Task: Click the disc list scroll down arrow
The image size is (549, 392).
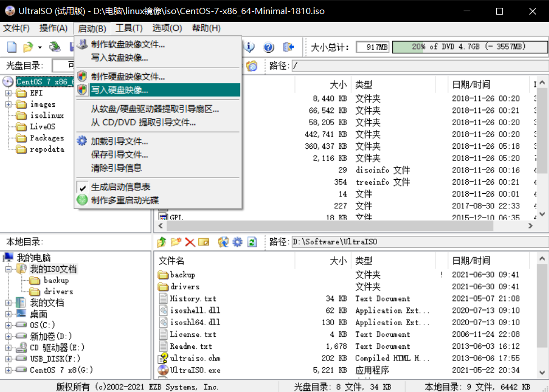Action: click(542, 214)
